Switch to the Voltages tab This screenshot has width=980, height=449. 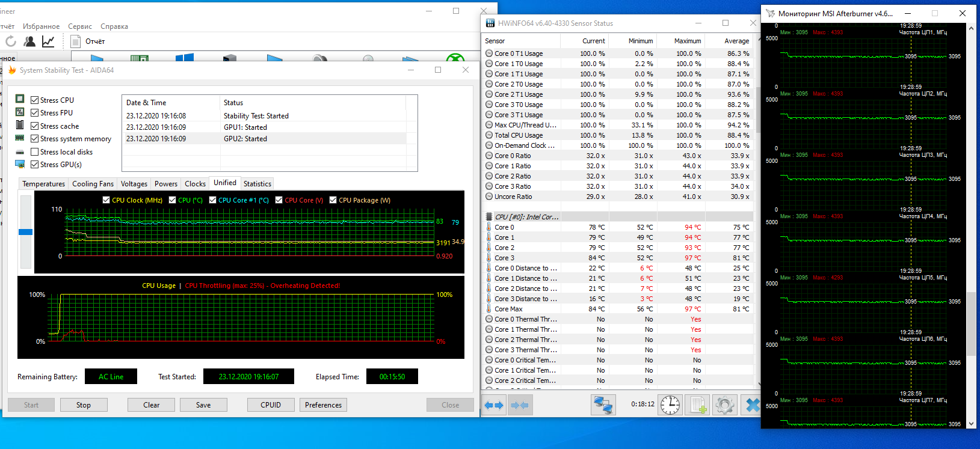pos(134,184)
